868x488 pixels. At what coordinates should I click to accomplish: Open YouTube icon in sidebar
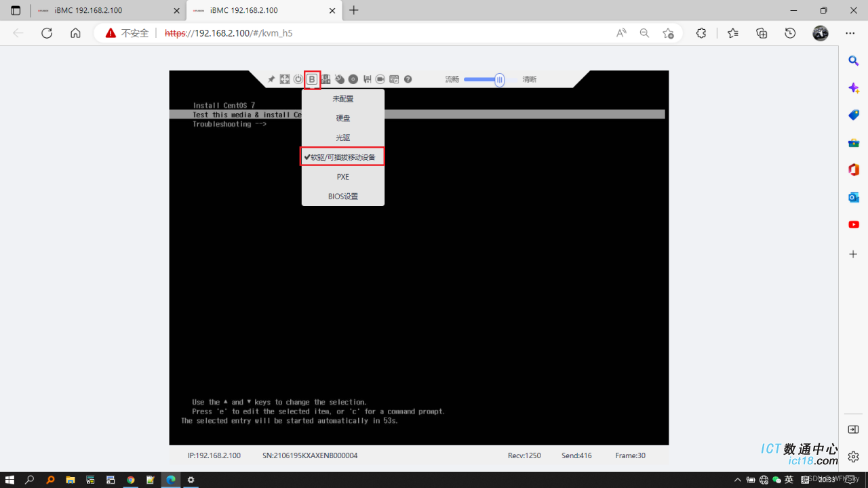coord(854,224)
